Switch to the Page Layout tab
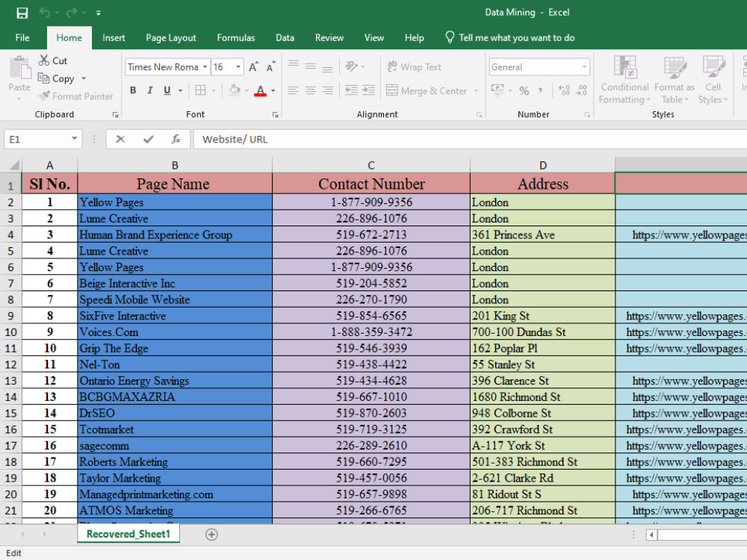747x560 pixels. [170, 37]
